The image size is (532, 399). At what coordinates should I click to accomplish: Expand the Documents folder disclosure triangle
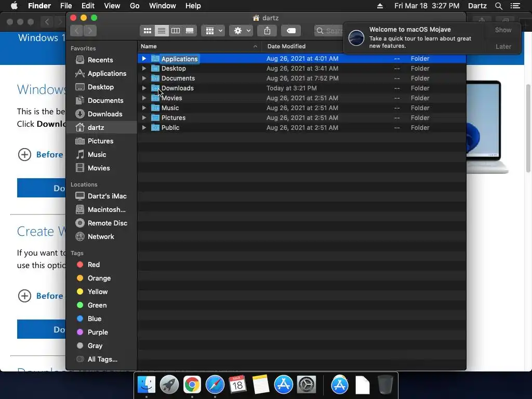click(x=144, y=78)
